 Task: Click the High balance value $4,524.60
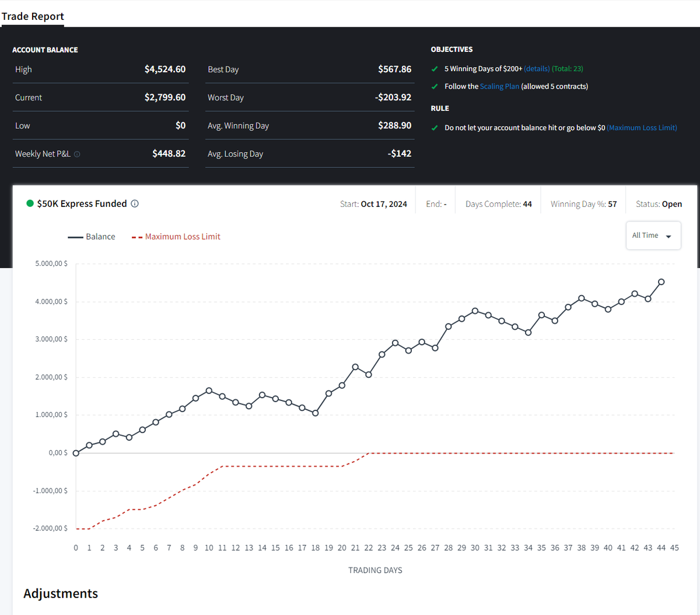tap(165, 69)
